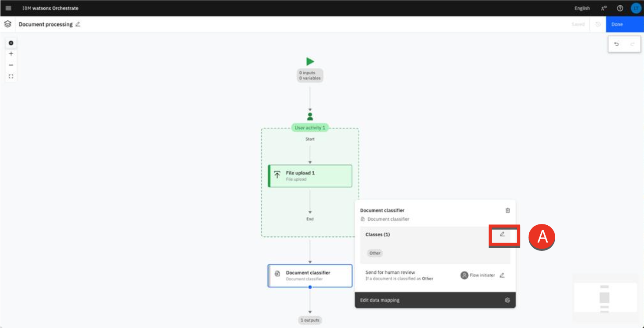644x328 pixels.
Task: Click the green play start node
Action: tap(310, 62)
